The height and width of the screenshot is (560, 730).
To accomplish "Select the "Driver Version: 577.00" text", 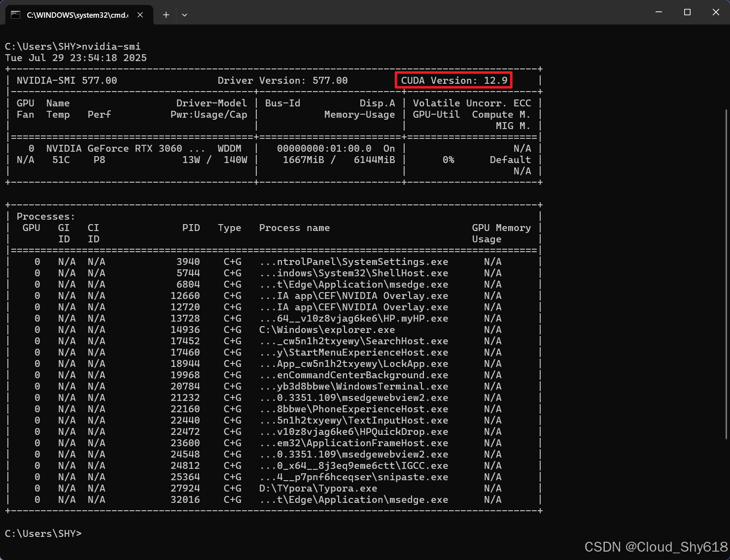I will coord(283,80).
